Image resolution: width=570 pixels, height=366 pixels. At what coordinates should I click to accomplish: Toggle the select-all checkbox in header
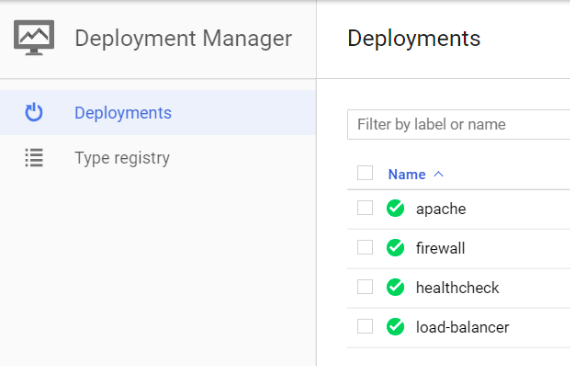coord(365,173)
